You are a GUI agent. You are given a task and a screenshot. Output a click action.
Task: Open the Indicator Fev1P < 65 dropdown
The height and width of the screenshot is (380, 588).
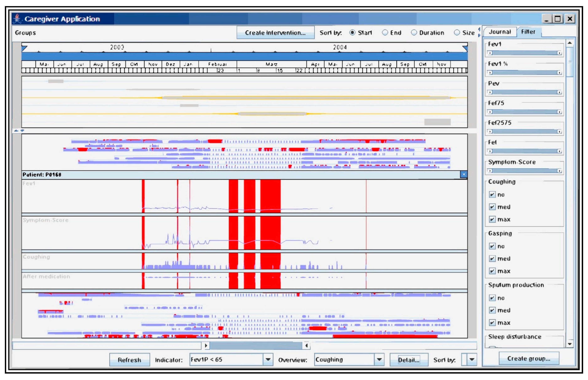point(268,359)
